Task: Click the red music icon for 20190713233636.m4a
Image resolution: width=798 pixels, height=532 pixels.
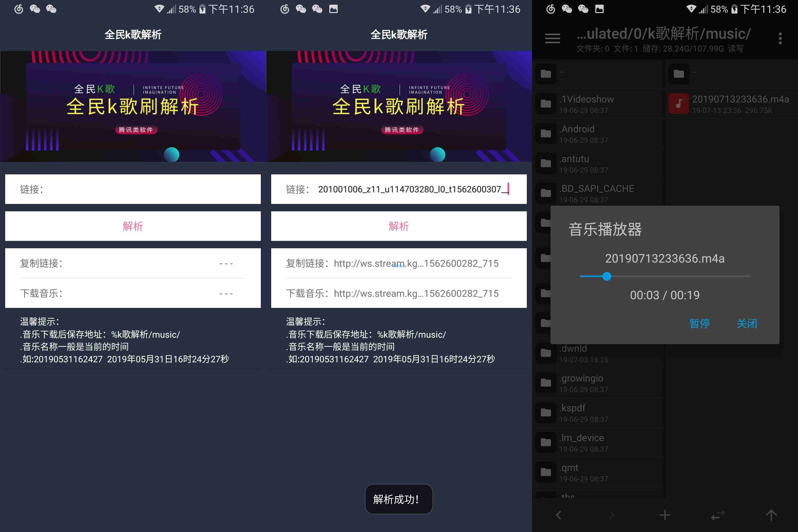Action: (x=679, y=103)
